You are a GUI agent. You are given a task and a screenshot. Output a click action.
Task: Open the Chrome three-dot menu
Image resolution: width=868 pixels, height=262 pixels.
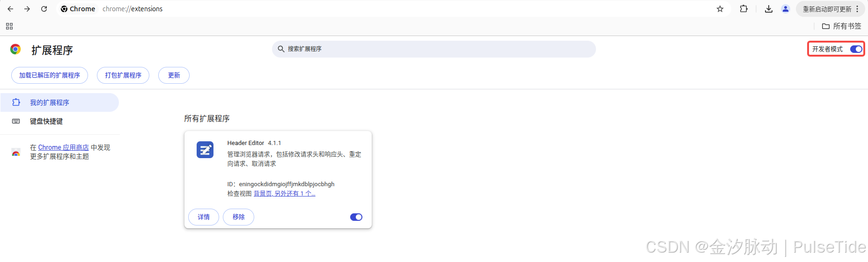(x=857, y=9)
